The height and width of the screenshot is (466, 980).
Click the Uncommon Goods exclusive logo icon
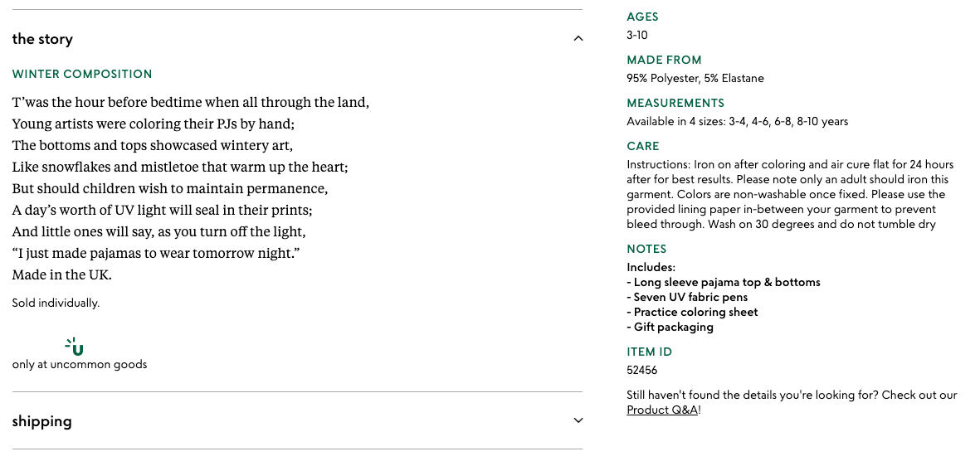(76, 347)
